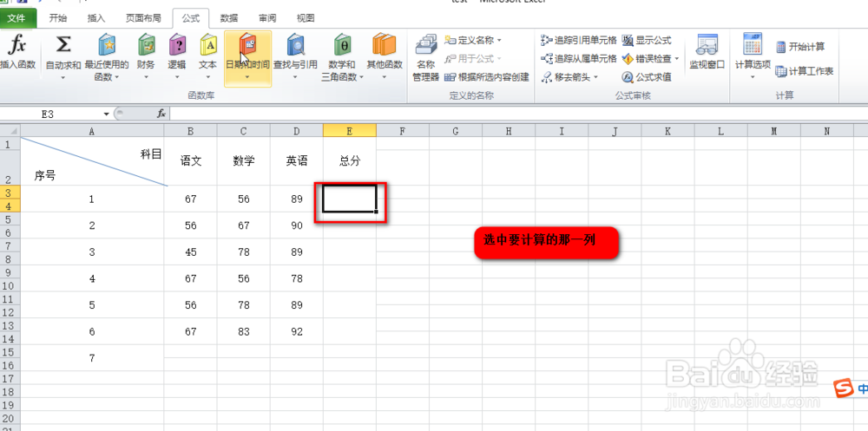Screen dimensions: 868x431
Task: Select the 英语 header cell
Action: 297,161
